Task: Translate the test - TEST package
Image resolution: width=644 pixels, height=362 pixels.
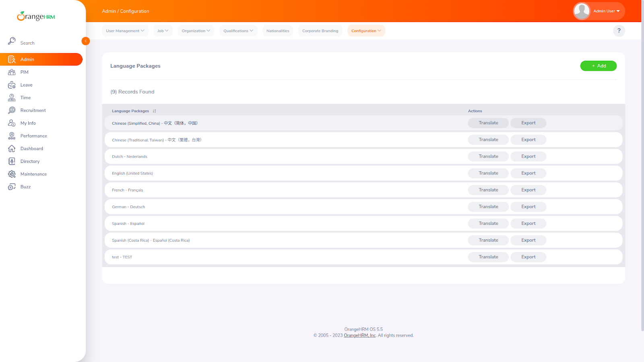Action: tap(488, 257)
